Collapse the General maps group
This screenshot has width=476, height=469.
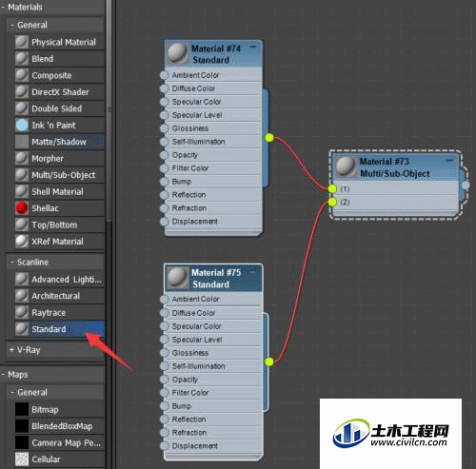(12, 392)
